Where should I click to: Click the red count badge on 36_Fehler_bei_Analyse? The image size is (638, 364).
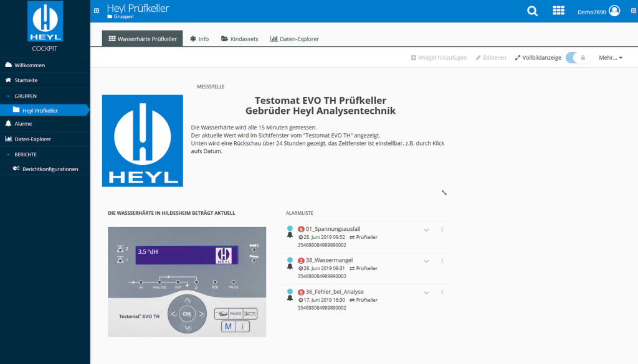301,292
